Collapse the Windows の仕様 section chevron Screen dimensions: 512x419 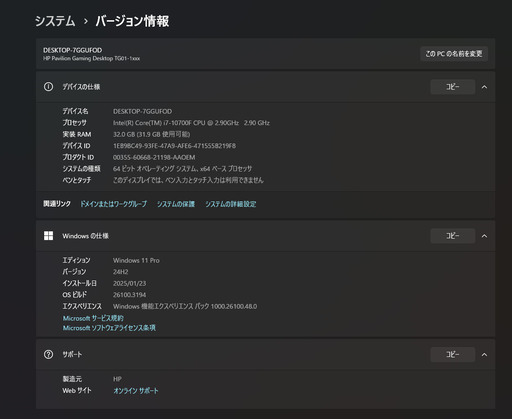pyautogui.click(x=484, y=236)
